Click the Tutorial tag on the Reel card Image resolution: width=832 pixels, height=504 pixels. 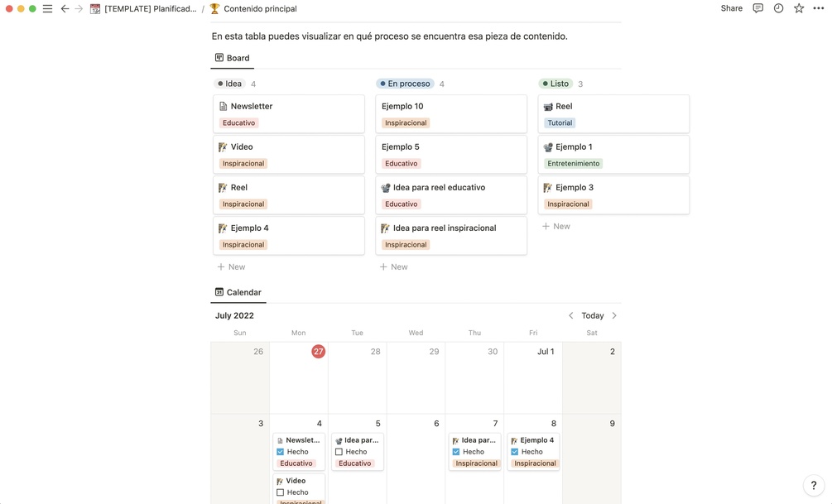coord(560,123)
